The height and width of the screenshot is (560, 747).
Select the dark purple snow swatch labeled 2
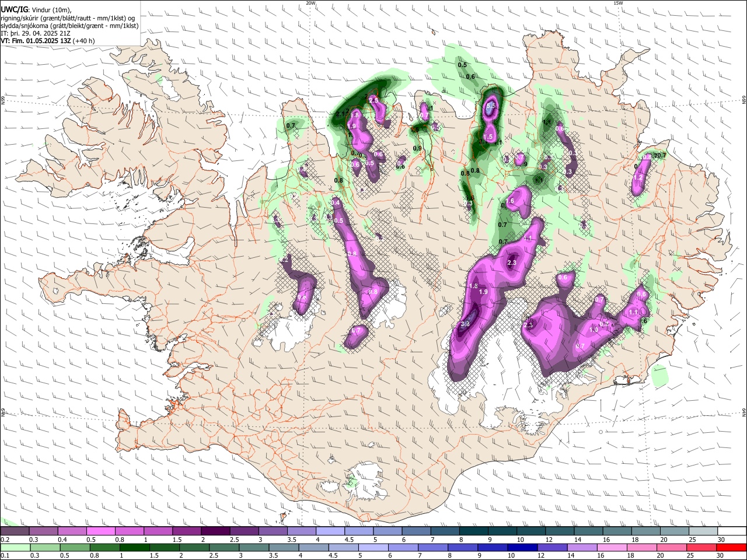(215, 531)
